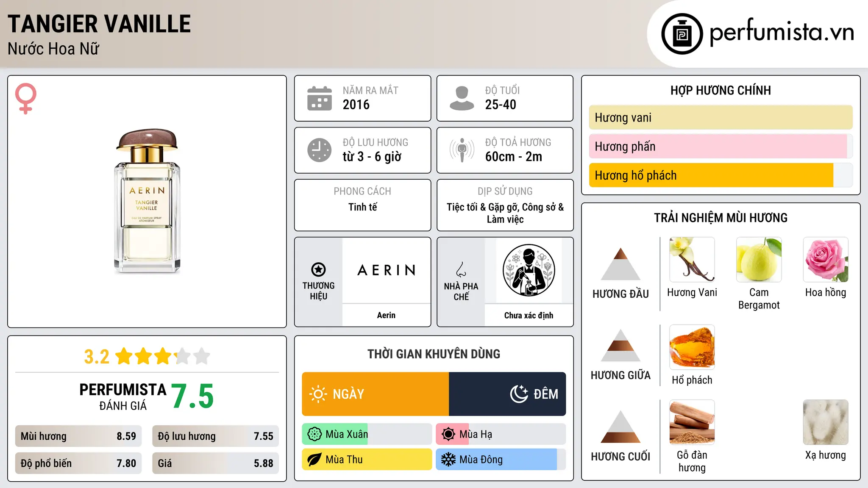The width and height of the screenshot is (868, 488).
Task: Click the perfumista.vn site name
Action: click(x=782, y=32)
